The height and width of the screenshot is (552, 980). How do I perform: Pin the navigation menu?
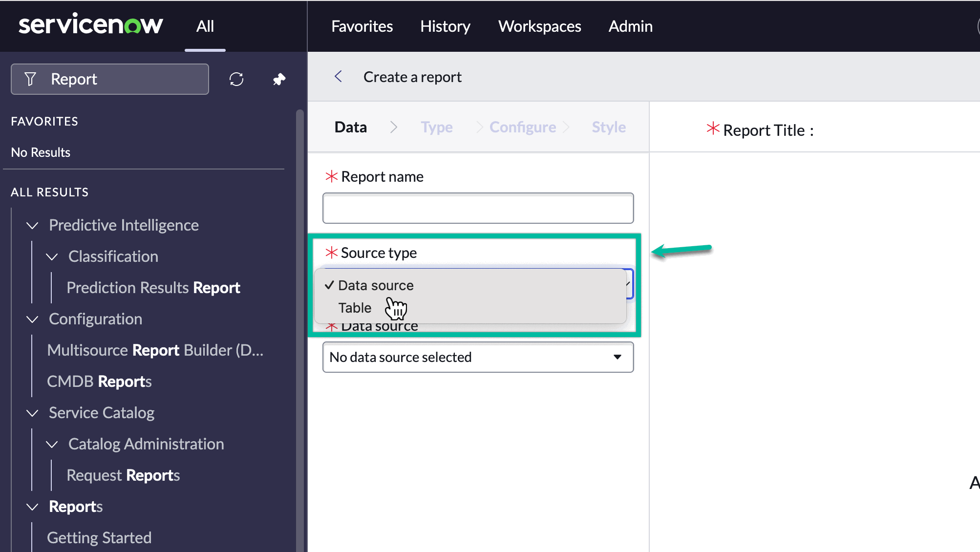279,79
